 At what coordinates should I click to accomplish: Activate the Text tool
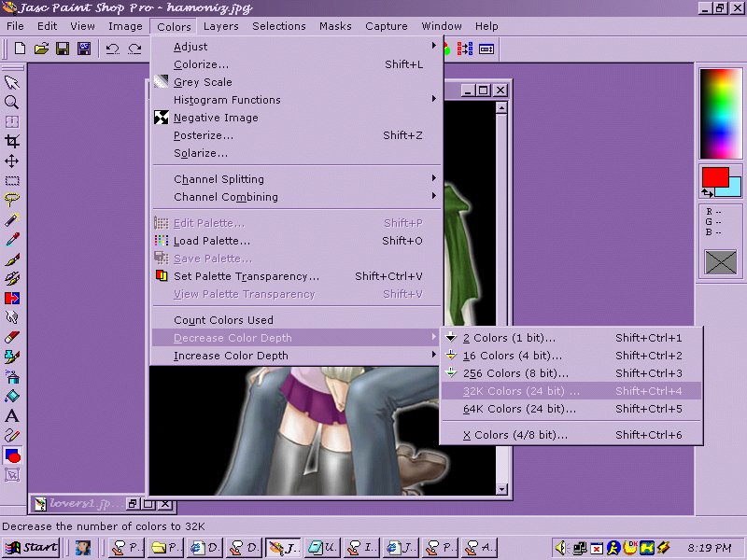tap(12, 415)
